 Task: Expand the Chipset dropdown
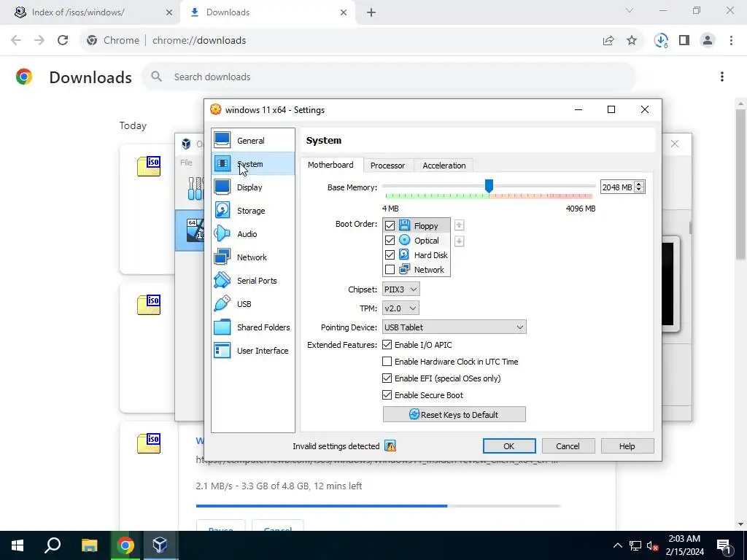[401, 289]
